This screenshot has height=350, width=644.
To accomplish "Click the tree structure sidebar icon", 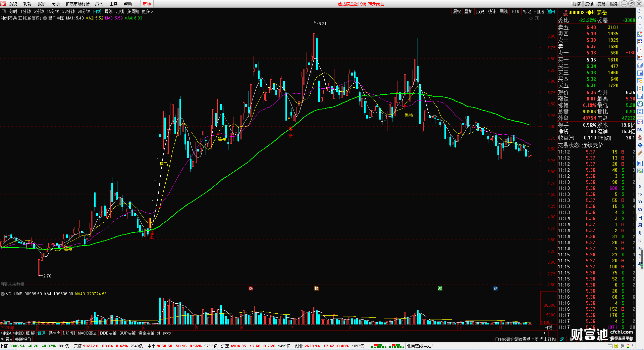I will pyautogui.click(x=640, y=81).
